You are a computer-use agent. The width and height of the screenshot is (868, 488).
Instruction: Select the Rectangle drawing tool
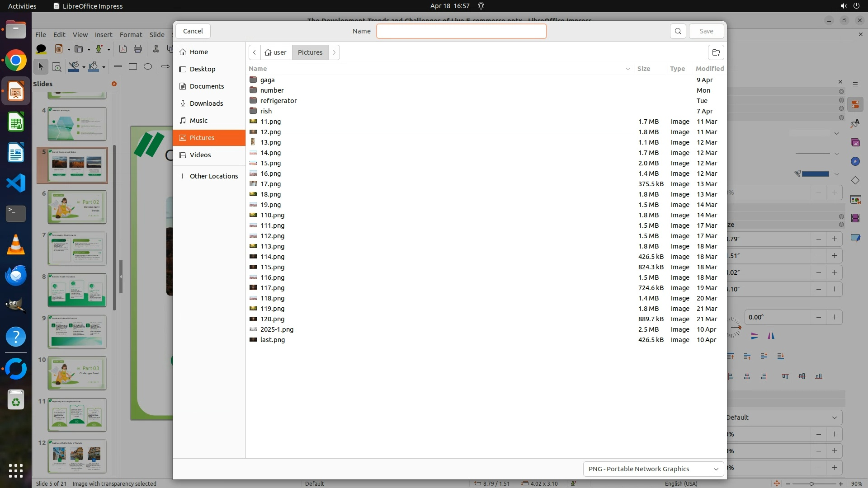pos(133,67)
